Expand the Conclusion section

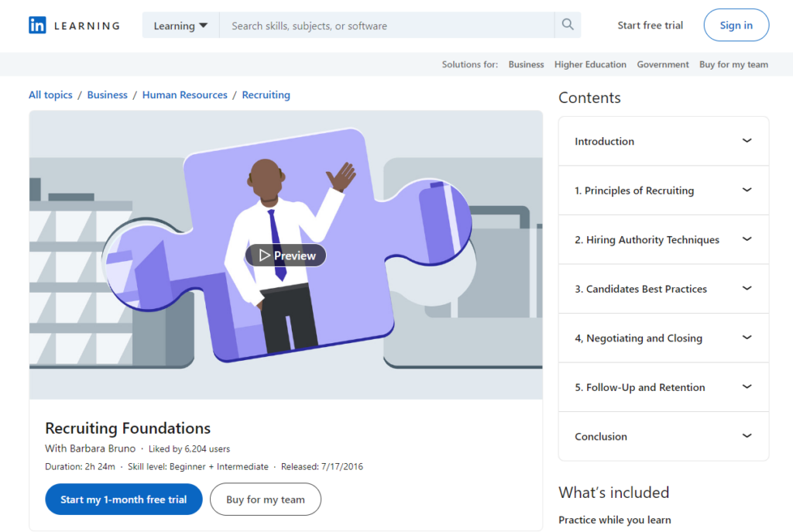(664, 436)
